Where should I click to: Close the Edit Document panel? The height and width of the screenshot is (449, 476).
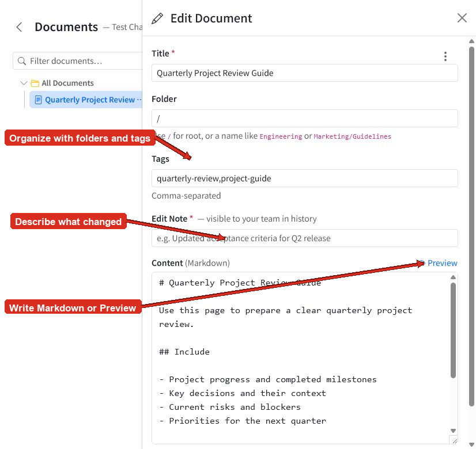462,18
